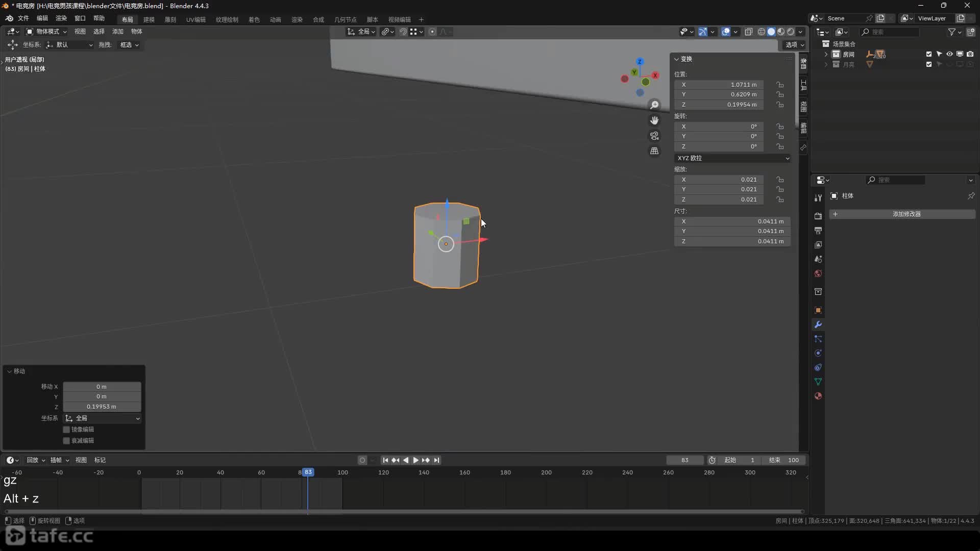The image size is (980, 551).
Task: Click the new collection icon in outliner
Action: (971, 32)
